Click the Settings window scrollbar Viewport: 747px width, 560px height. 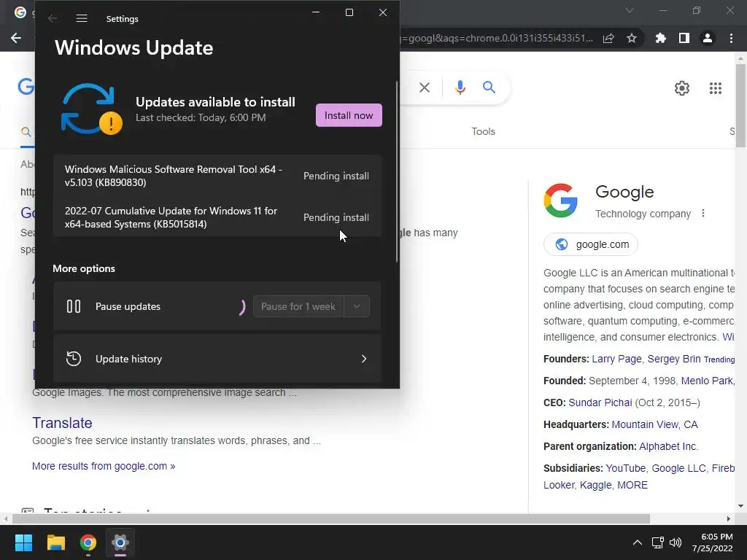tap(397, 171)
